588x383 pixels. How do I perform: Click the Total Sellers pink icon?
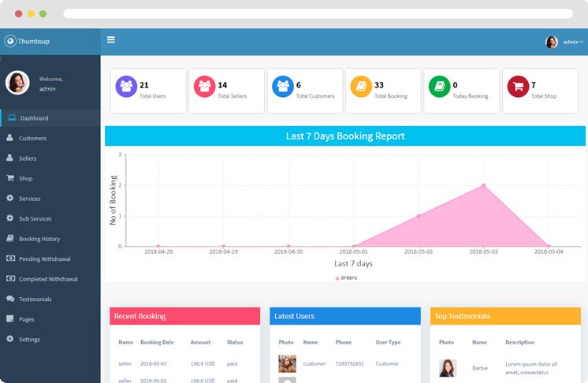click(x=204, y=87)
